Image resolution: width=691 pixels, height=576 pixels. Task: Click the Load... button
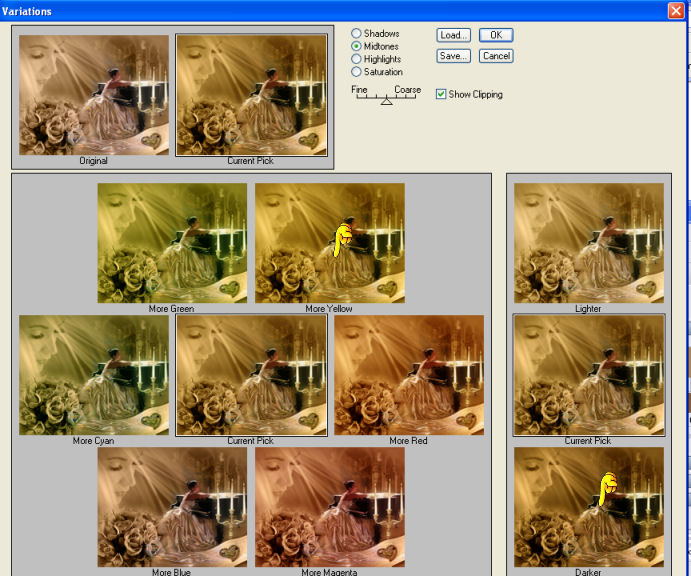pyautogui.click(x=453, y=35)
